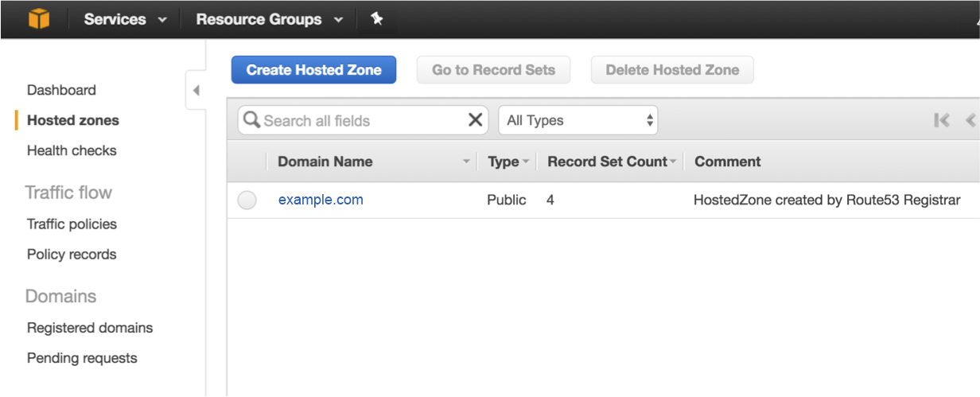Open the AWS console home cube icon

tap(38, 19)
